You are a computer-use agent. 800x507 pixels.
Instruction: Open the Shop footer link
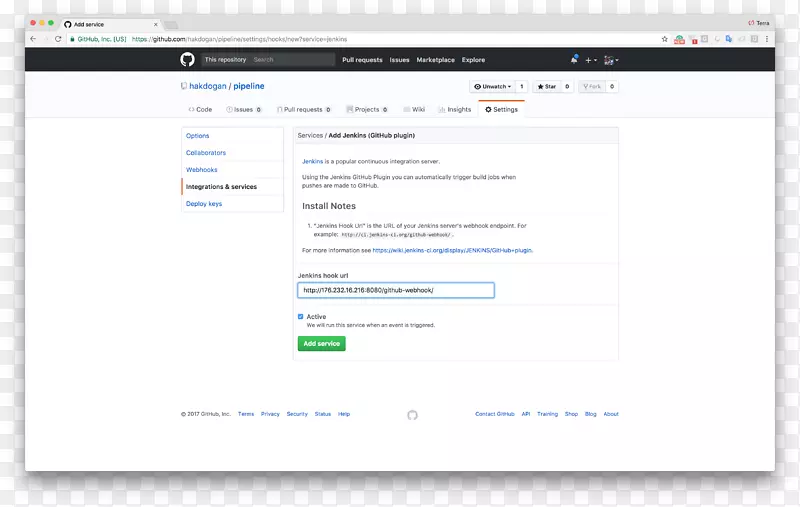(571, 414)
